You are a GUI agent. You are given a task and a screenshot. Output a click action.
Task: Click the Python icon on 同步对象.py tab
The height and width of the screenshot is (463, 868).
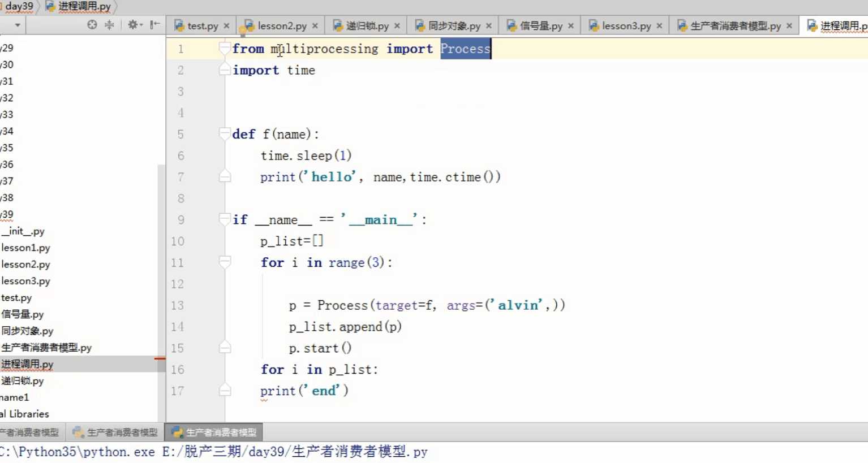pyautogui.click(x=420, y=25)
